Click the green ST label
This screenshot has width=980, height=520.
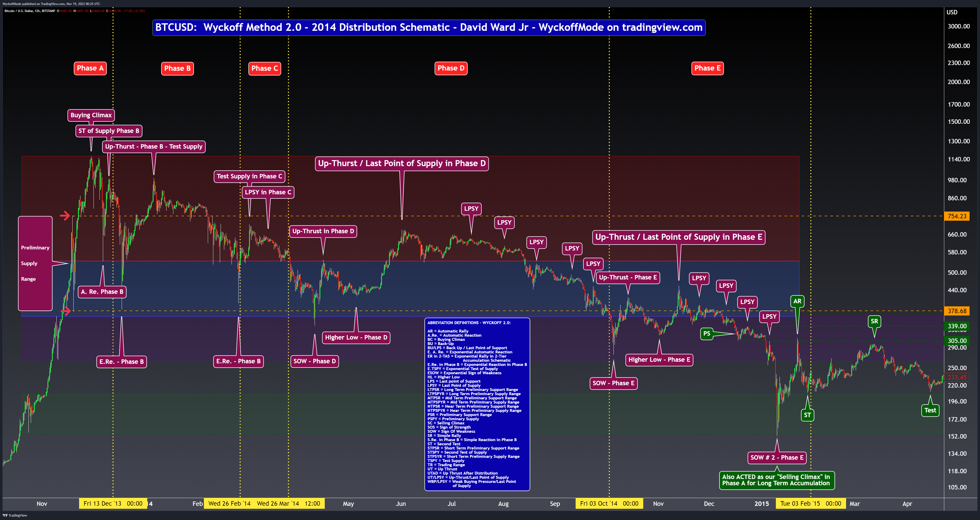tap(807, 415)
